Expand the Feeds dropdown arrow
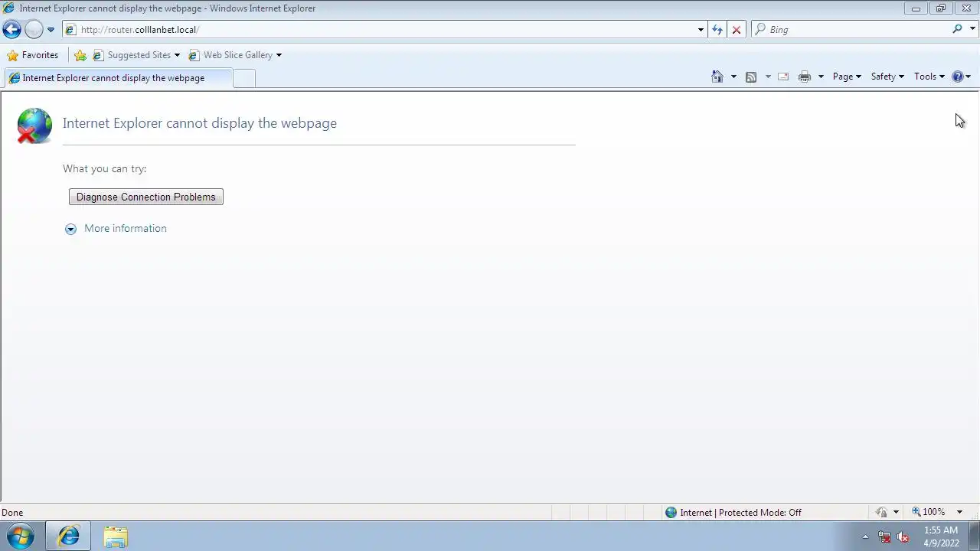Image resolution: width=980 pixels, height=551 pixels. point(768,77)
